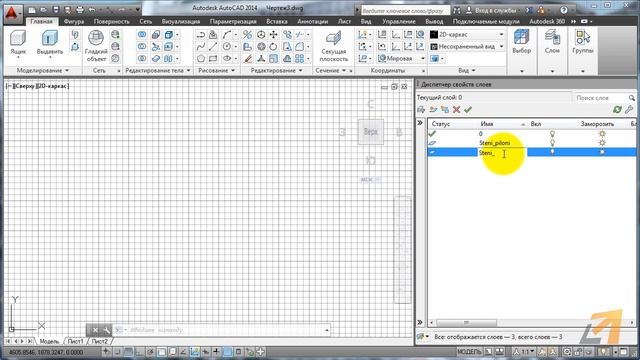Image resolution: width=640 pixels, height=360 pixels.
Task: Open the Поверхность ribbon tab
Action: pos(111,21)
